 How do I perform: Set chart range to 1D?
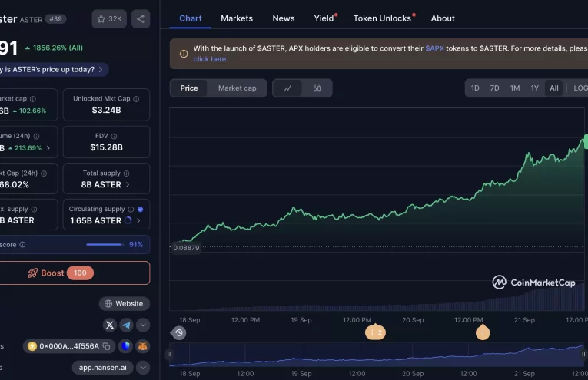pyautogui.click(x=475, y=88)
